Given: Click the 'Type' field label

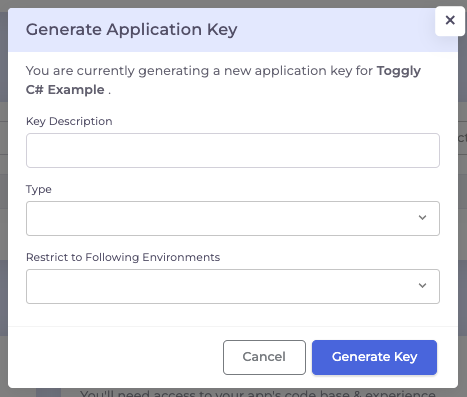Looking at the screenshot, I should coord(39,189).
